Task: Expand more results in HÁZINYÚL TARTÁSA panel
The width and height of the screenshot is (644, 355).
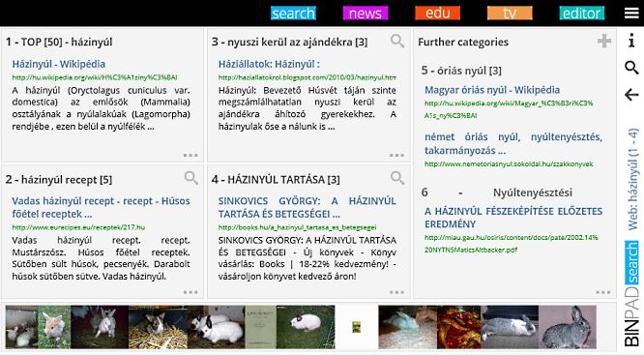Action: point(396,292)
